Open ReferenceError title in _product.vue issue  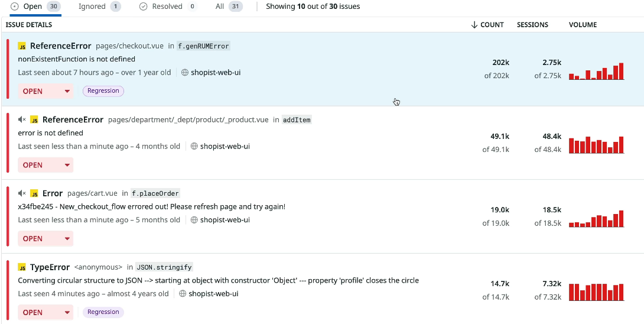tap(73, 119)
